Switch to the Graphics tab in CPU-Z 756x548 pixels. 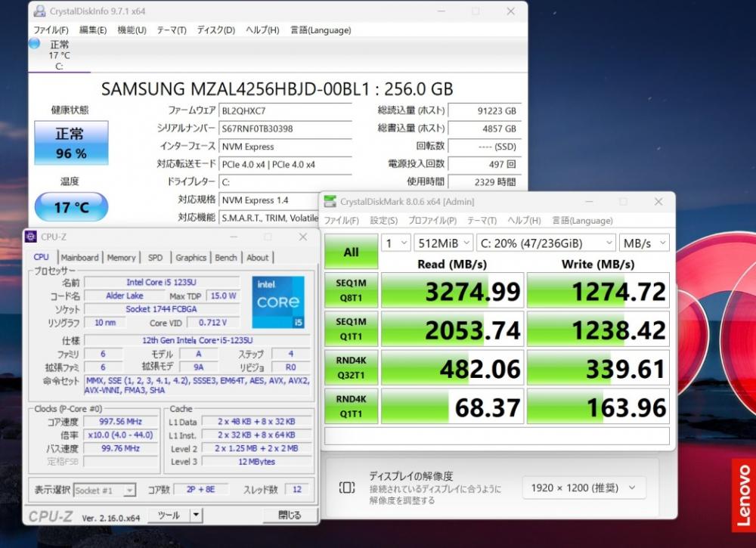tap(191, 258)
